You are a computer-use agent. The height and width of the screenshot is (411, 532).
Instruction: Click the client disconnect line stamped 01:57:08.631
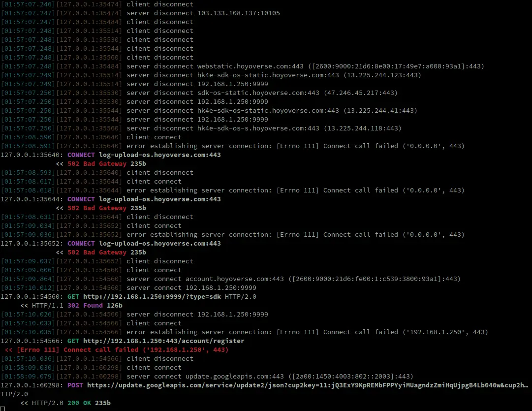[x=97, y=217]
